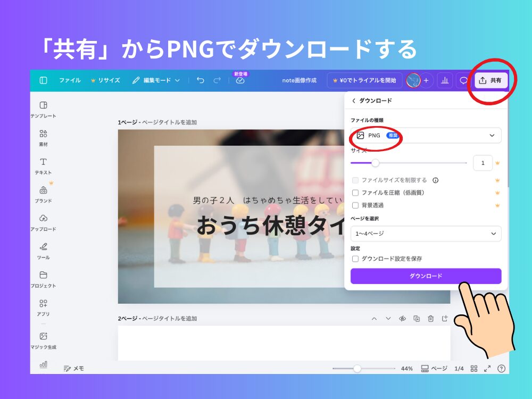The height and width of the screenshot is (399, 532).
Task: Open the ファイル (File) menu
Action: [x=70, y=80]
